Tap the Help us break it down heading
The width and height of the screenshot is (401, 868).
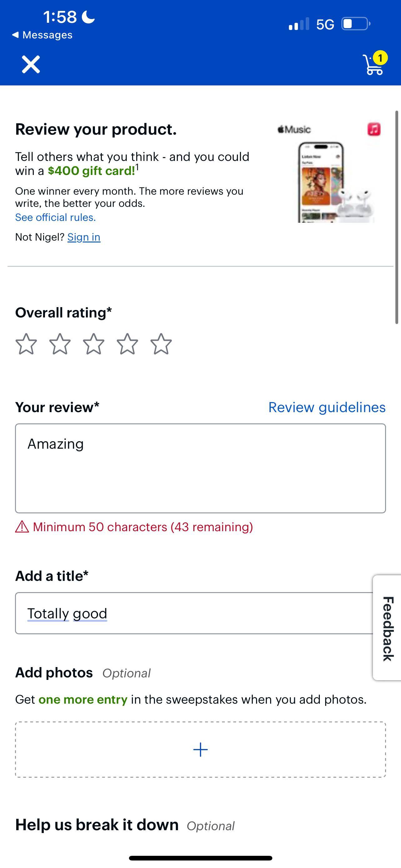coord(97,825)
